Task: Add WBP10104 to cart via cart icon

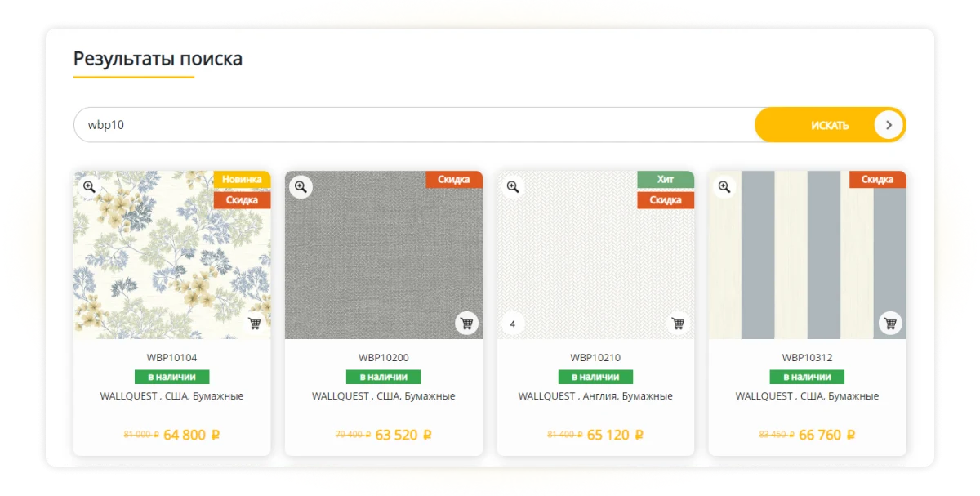Action: 255,324
